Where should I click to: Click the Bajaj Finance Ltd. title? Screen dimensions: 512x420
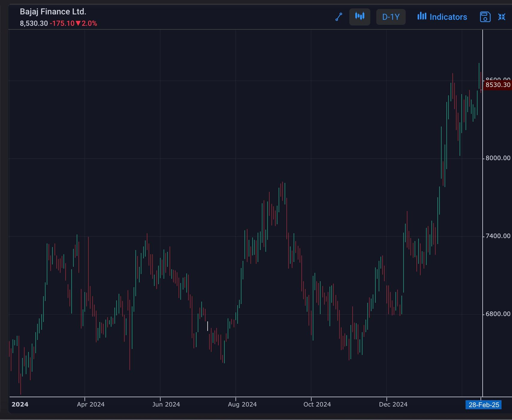pos(53,12)
